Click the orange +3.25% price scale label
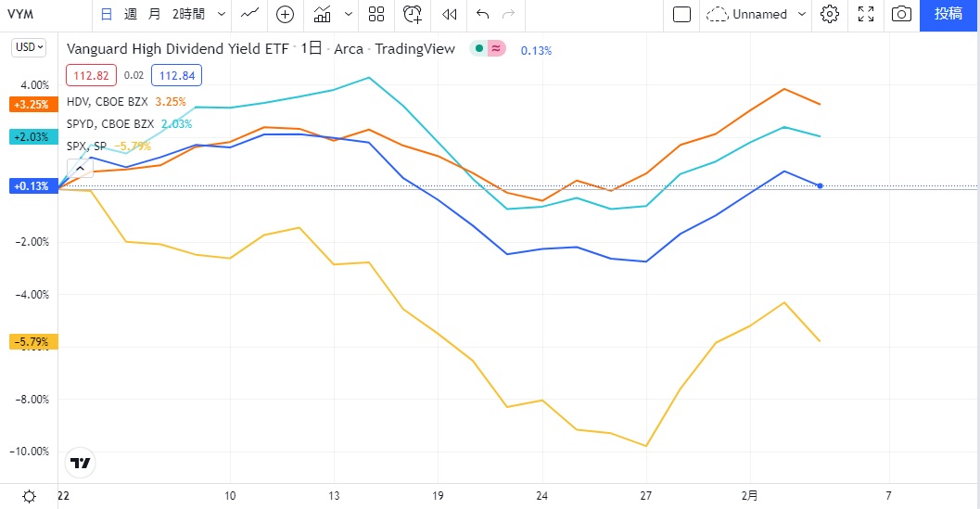The image size is (980, 509). (33, 105)
